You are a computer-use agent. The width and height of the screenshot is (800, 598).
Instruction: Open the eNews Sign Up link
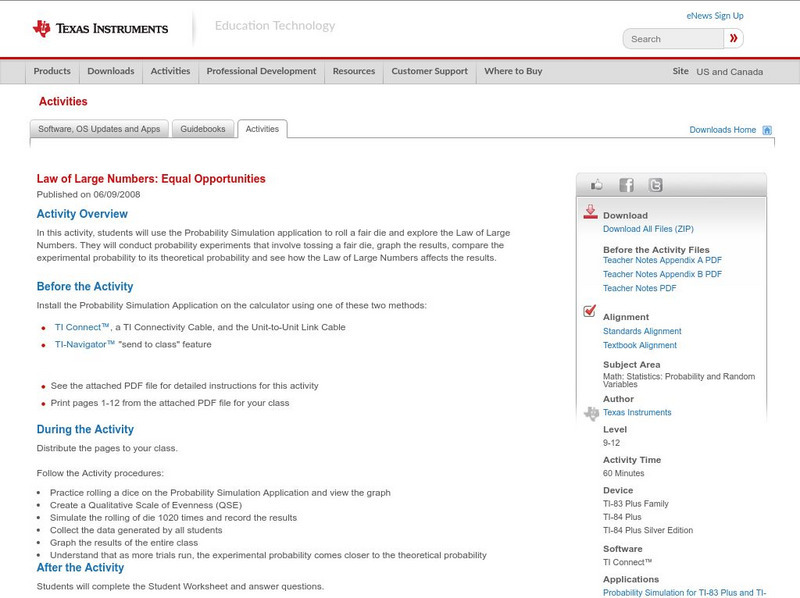tap(715, 16)
